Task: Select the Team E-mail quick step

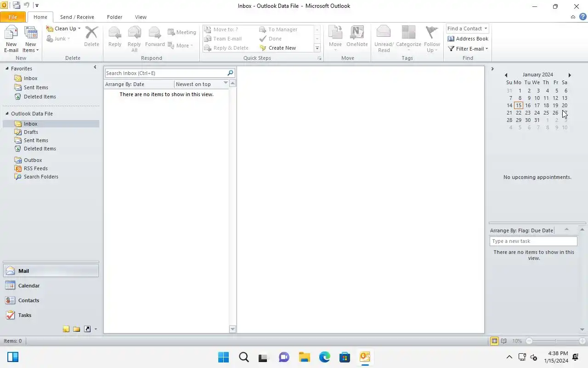Action: point(223,39)
